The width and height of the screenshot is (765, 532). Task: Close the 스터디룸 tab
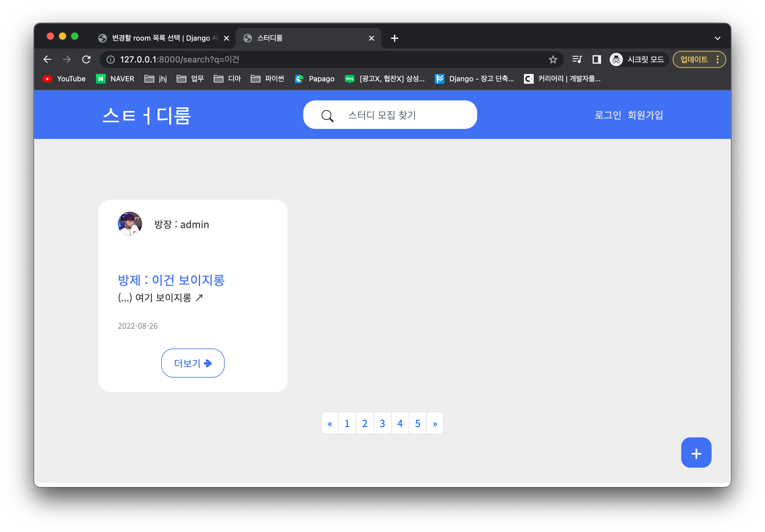tap(372, 38)
